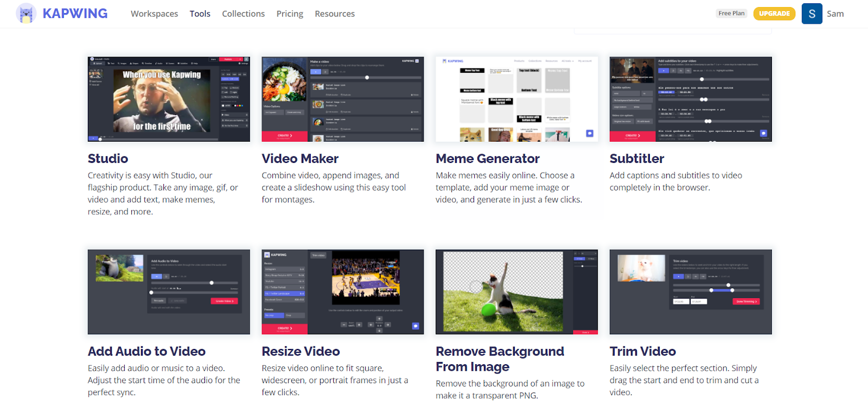
Task: Open the Pricing page link
Action: pos(290,14)
